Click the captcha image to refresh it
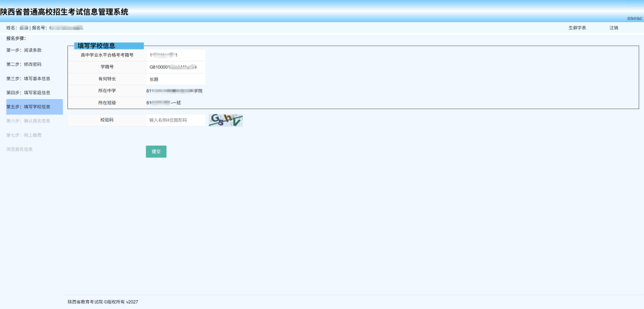Image resolution: width=644 pixels, height=309 pixels. point(225,120)
